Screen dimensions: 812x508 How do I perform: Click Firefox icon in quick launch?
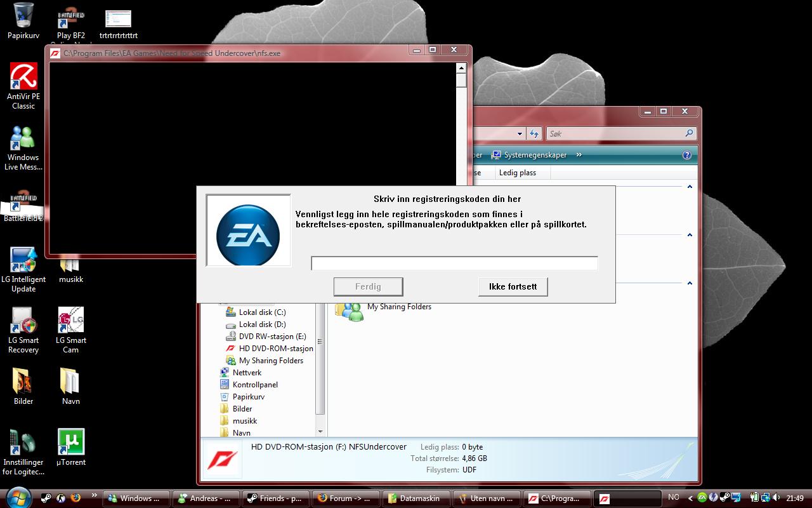(76, 498)
